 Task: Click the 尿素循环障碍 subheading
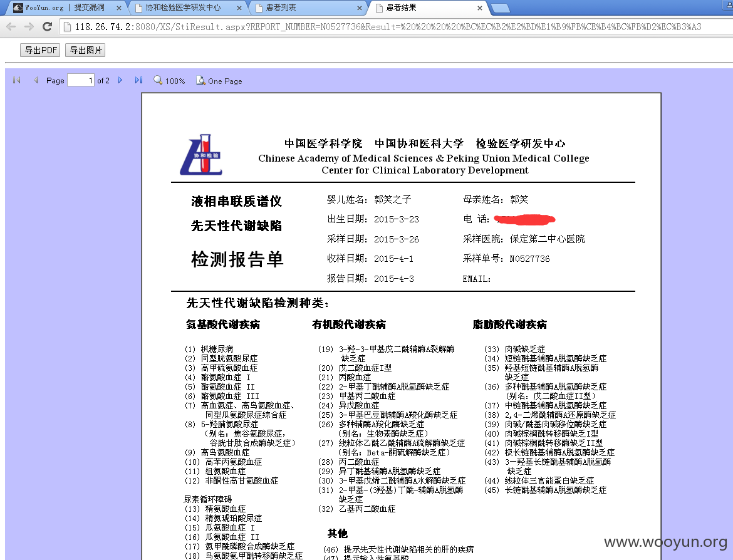(207, 499)
